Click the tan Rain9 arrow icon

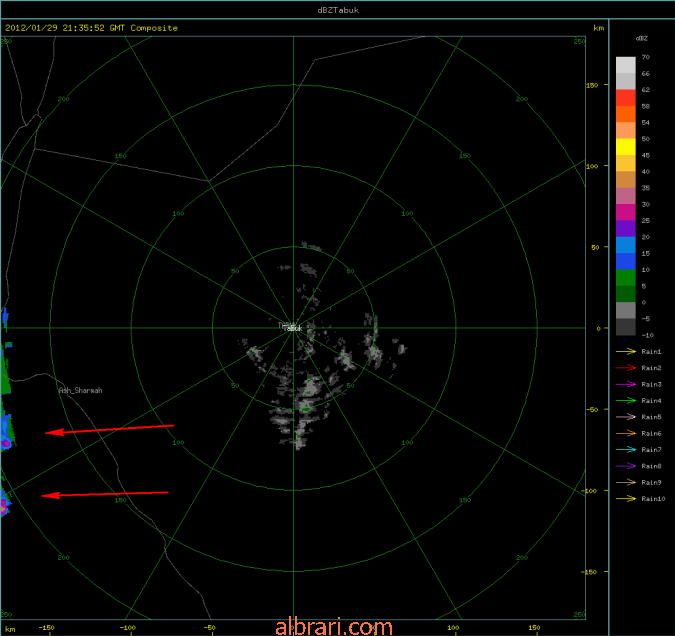[626, 482]
